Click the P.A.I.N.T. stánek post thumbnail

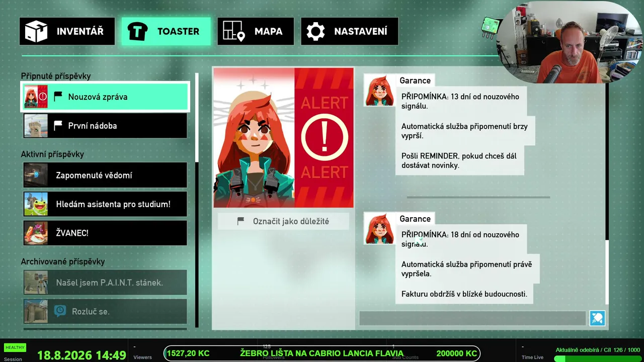click(x=36, y=283)
